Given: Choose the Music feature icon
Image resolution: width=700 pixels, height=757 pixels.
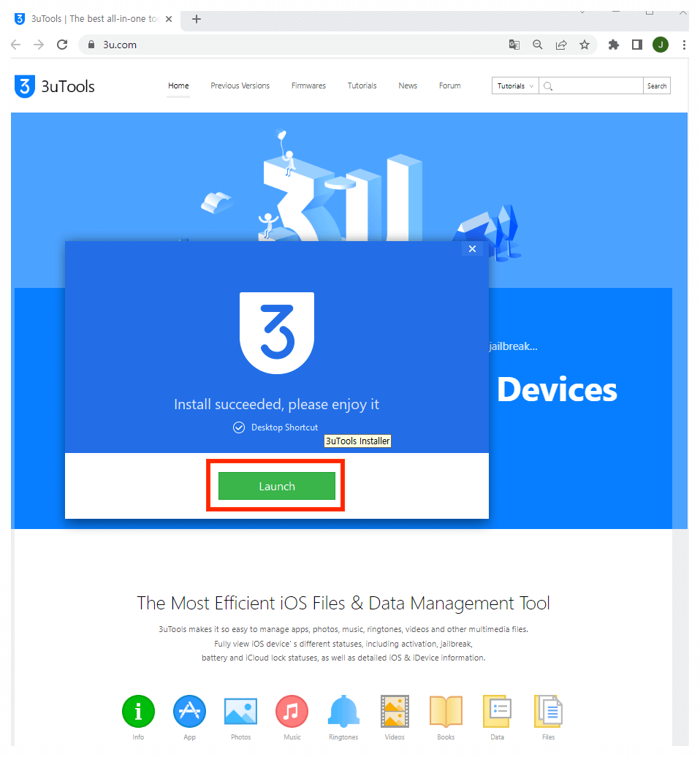Looking at the screenshot, I should (292, 711).
